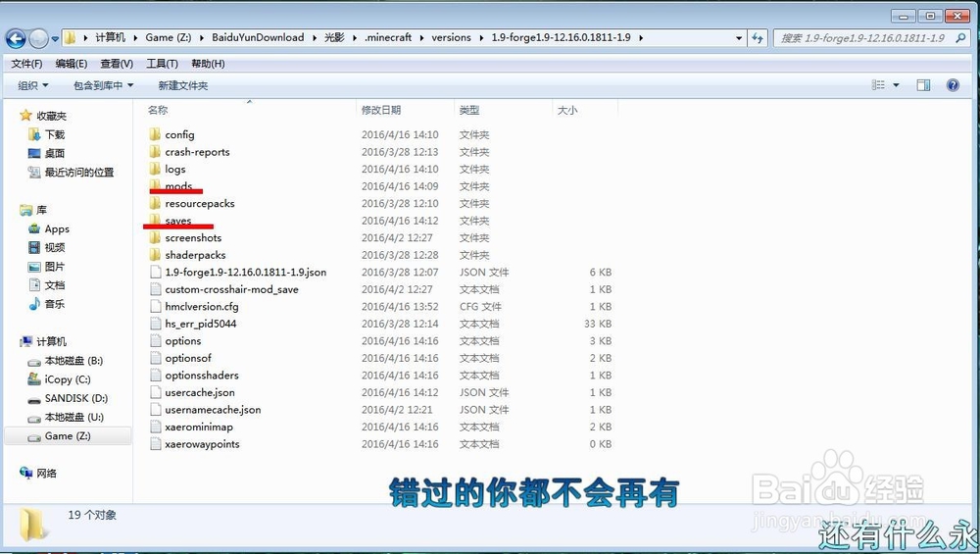Expand address bar history dropdown
Screen dimensions: 980x554
pos(739,37)
